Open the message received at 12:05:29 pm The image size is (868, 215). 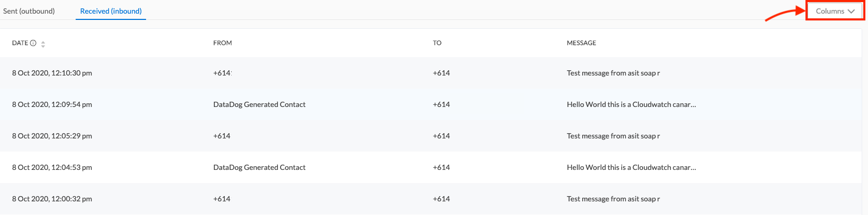coord(431,136)
